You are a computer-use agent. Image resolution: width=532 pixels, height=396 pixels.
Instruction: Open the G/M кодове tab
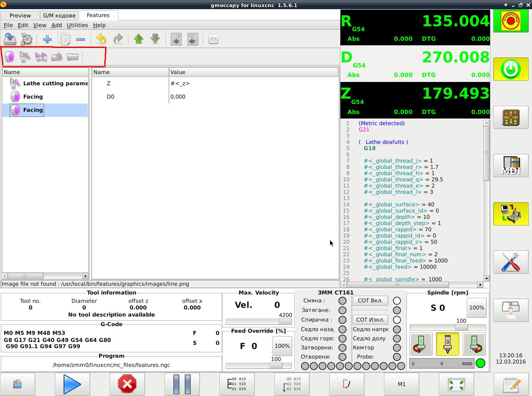pyautogui.click(x=59, y=15)
